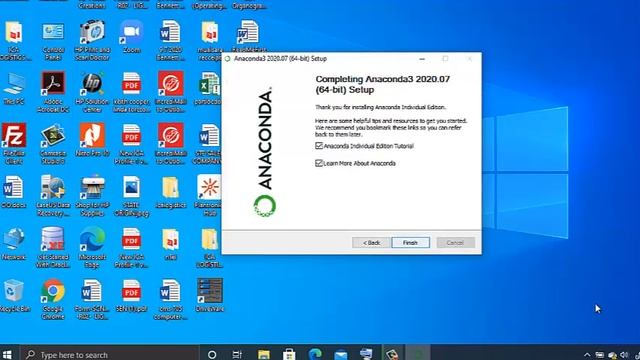640x360 pixels.
Task: Open File Explorer from the taskbar
Action: click(x=264, y=354)
